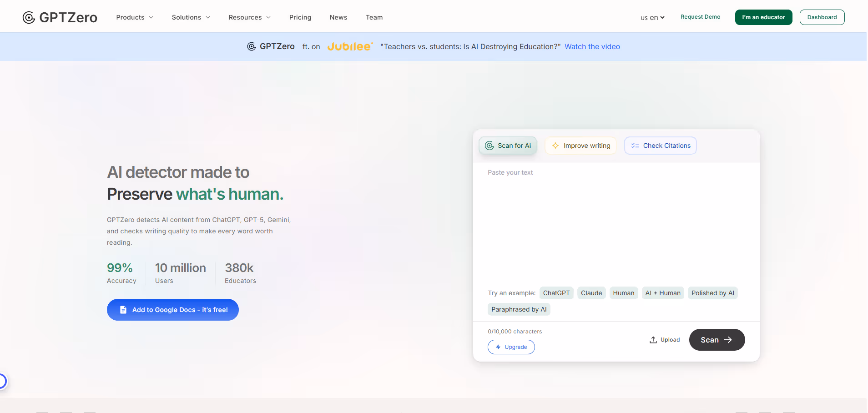Open the chat bubble at bottom-left
Image resolution: width=868 pixels, height=413 pixels.
pos(2,381)
